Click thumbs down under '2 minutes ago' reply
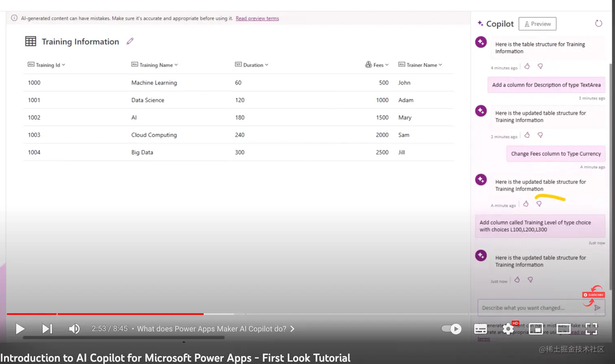 (540, 135)
